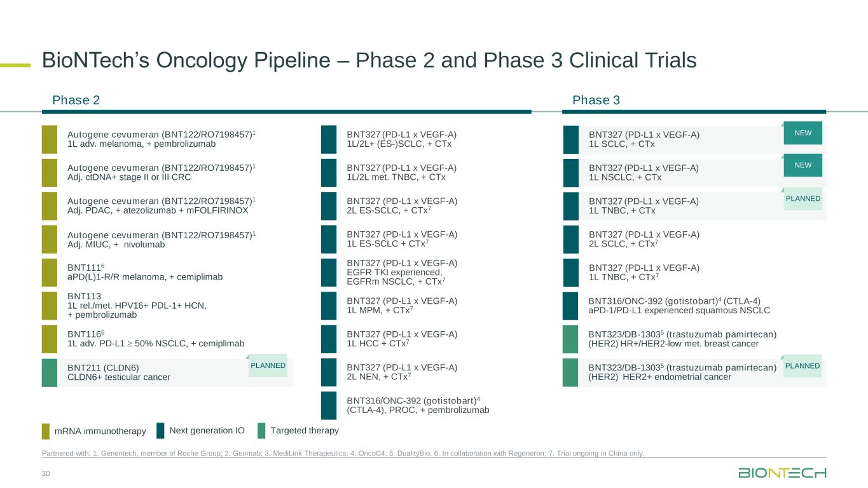Viewport: 868px width, 488px height.
Task: Click the PLANNED badge on HER2+ endometrial cancer
Action: (x=802, y=366)
